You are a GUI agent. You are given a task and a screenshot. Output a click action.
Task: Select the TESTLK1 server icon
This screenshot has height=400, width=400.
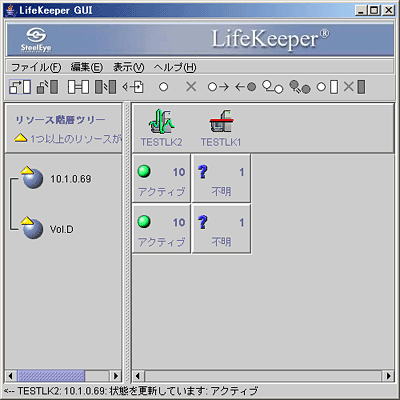click(x=221, y=121)
